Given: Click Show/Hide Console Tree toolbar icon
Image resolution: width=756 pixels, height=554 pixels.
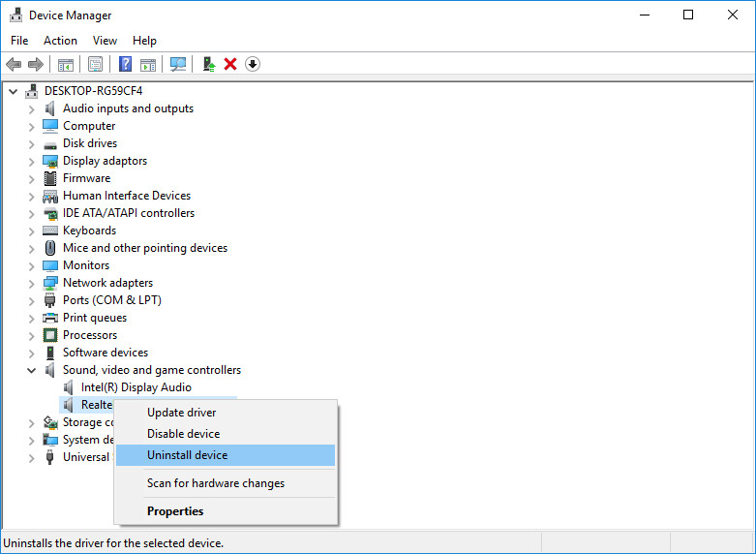Looking at the screenshot, I should pos(66,64).
